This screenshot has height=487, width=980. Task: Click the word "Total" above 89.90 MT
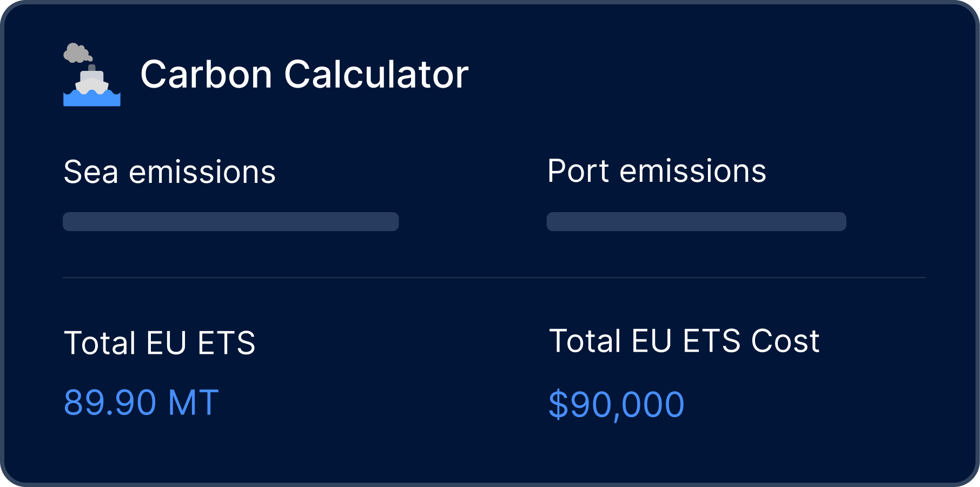(x=100, y=343)
